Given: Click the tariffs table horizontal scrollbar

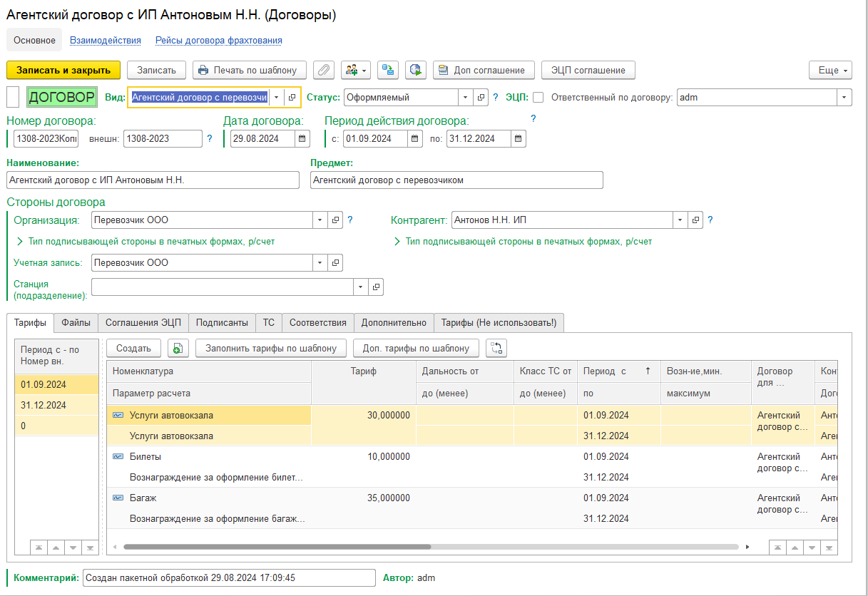Looking at the screenshot, I should click(277, 548).
